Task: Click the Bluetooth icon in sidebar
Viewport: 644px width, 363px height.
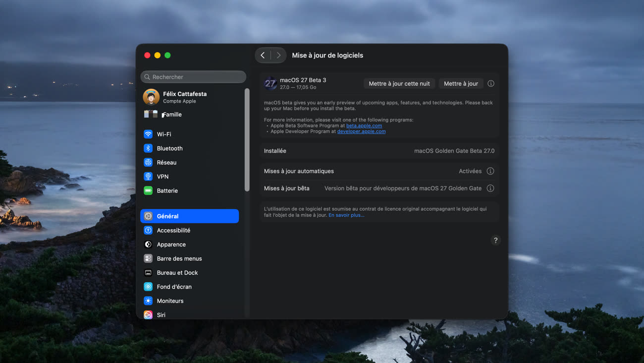Action: [x=148, y=148]
